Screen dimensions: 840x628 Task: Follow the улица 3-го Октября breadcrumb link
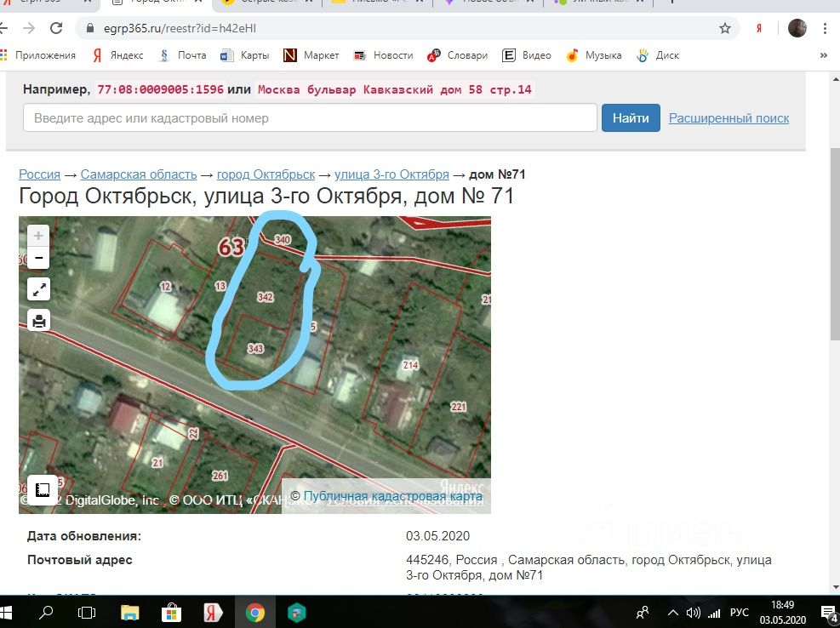tap(391, 174)
